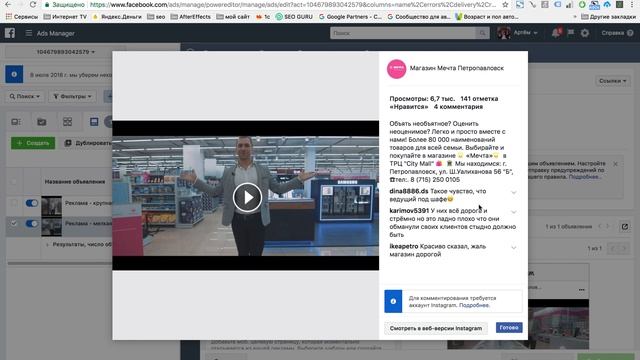Screen dimensions: 640x360
Task: Open the Ads Manager hamburger menu
Action: point(29,33)
